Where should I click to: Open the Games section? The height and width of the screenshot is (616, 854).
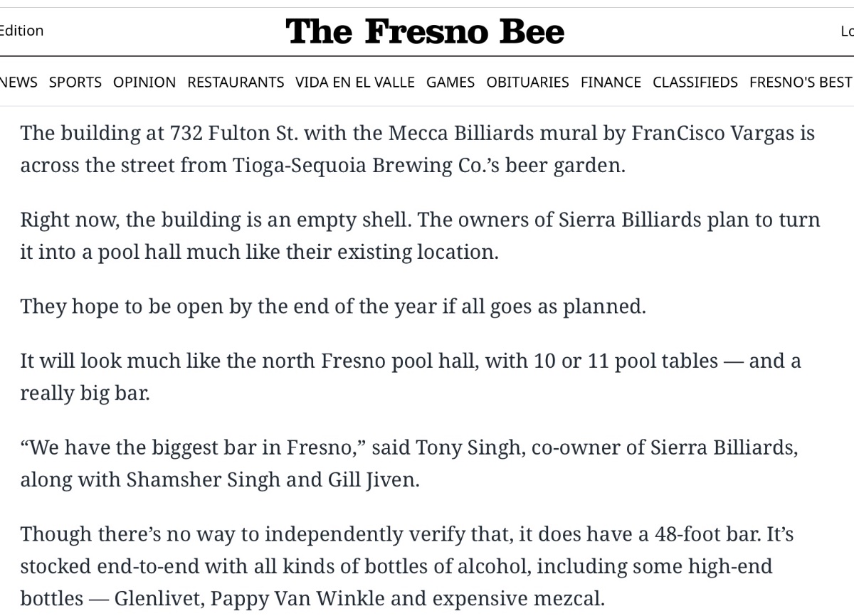[450, 83]
